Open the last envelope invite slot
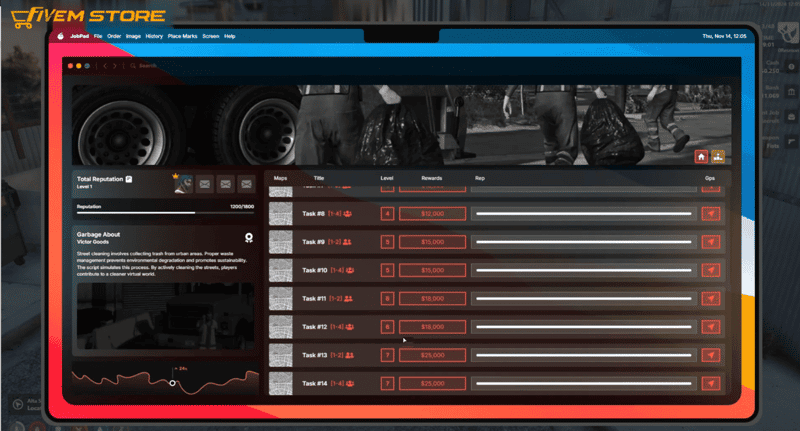This screenshot has height=431, width=800. pos(246,184)
